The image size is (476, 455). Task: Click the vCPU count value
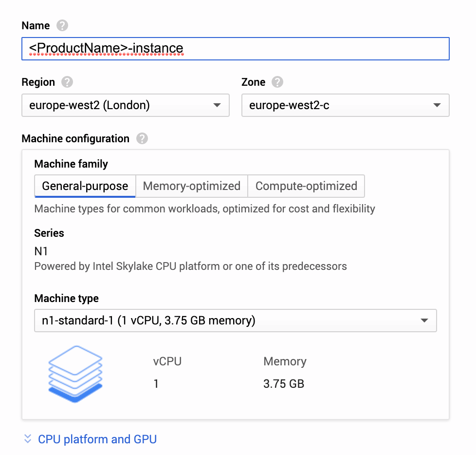[156, 384]
